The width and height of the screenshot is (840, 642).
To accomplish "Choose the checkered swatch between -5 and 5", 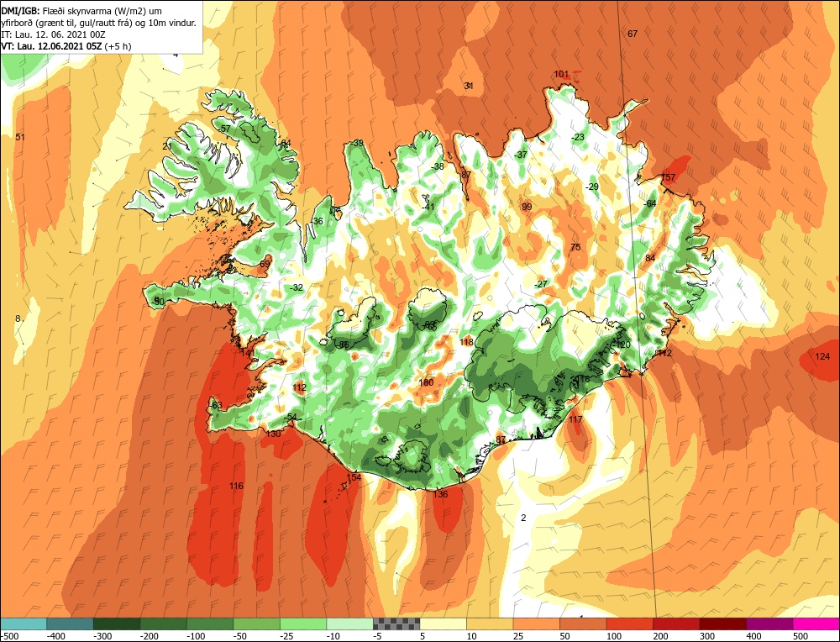I will pos(396,624).
